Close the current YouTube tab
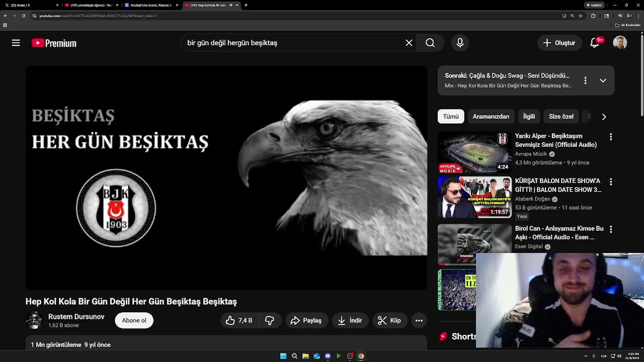This screenshot has width=644, height=362. [x=237, y=5]
